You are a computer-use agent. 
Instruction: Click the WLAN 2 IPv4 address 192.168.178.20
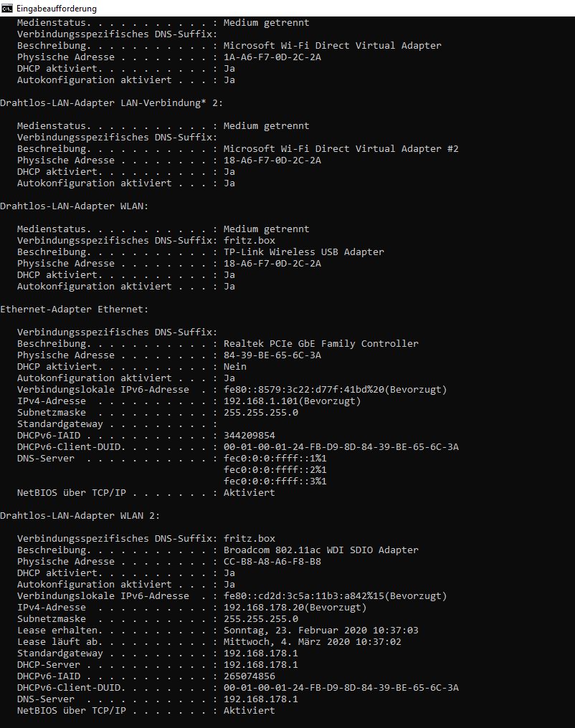click(264, 608)
